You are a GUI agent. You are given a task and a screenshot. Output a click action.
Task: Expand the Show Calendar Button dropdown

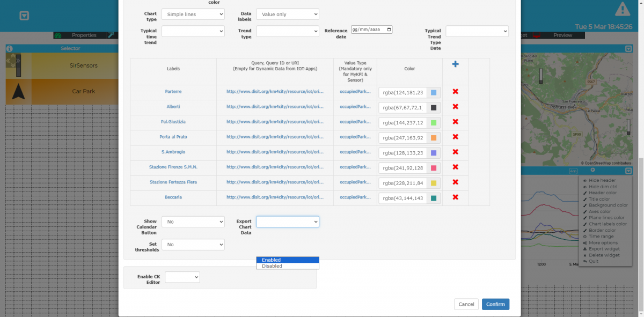click(x=193, y=222)
